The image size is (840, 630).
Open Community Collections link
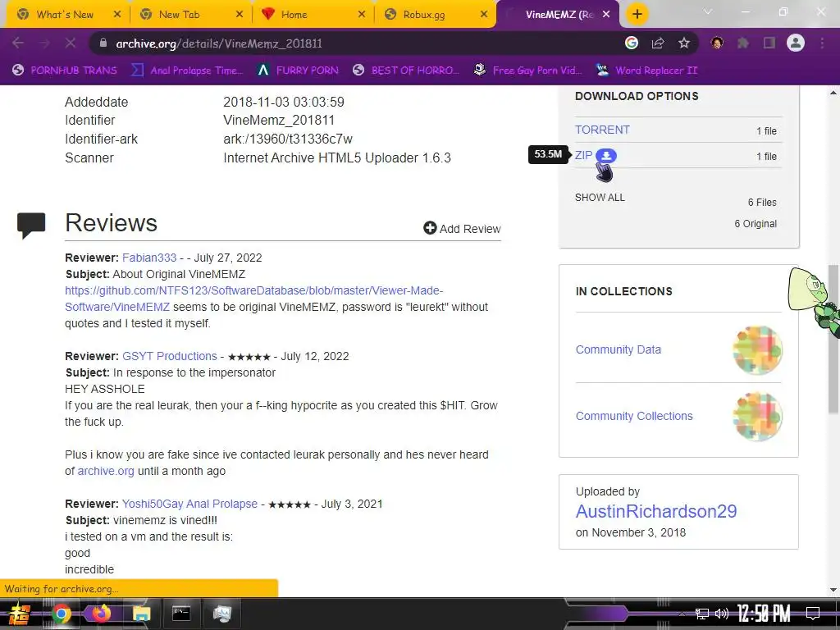634,416
